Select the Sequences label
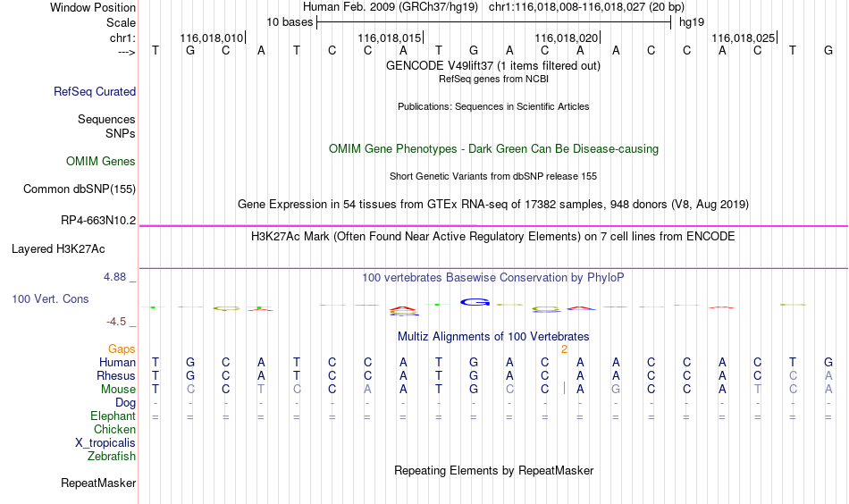Screen dimensions: 849x504 coord(106,119)
